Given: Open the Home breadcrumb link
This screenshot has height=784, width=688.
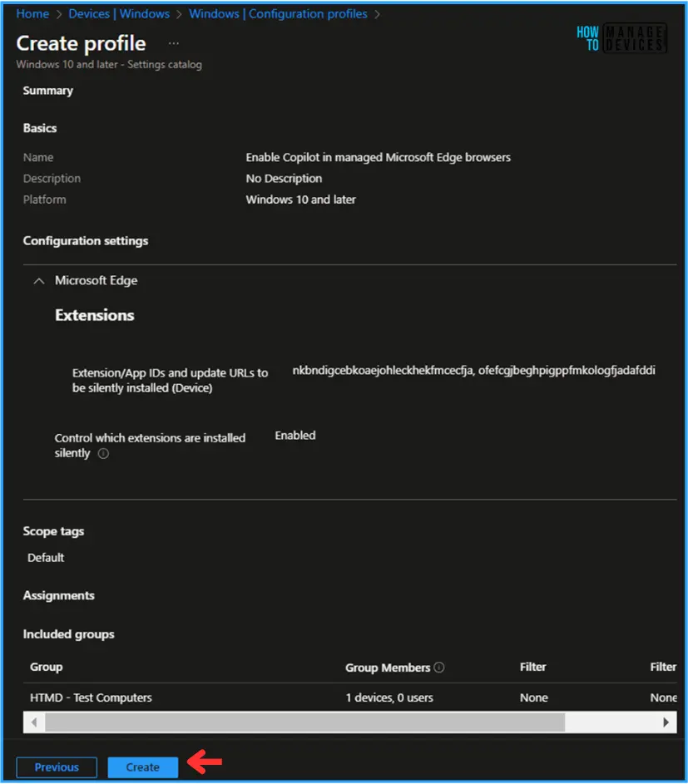Looking at the screenshot, I should [32, 14].
